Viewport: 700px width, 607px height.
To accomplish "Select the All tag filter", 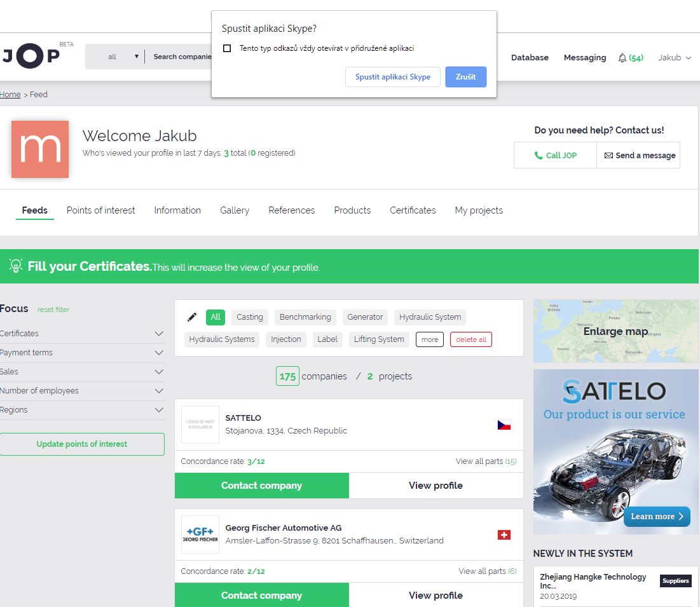I will click(x=215, y=317).
